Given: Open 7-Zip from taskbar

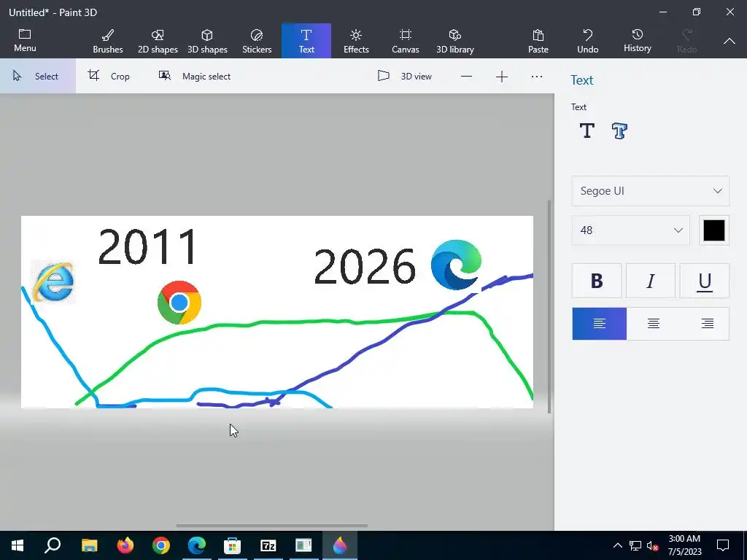Looking at the screenshot, I should 268,545.
